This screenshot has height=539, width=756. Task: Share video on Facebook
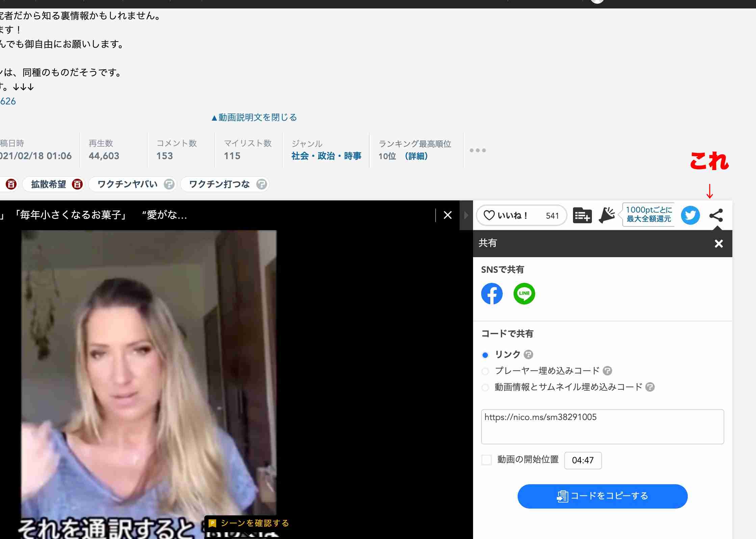tap(492, 293)
